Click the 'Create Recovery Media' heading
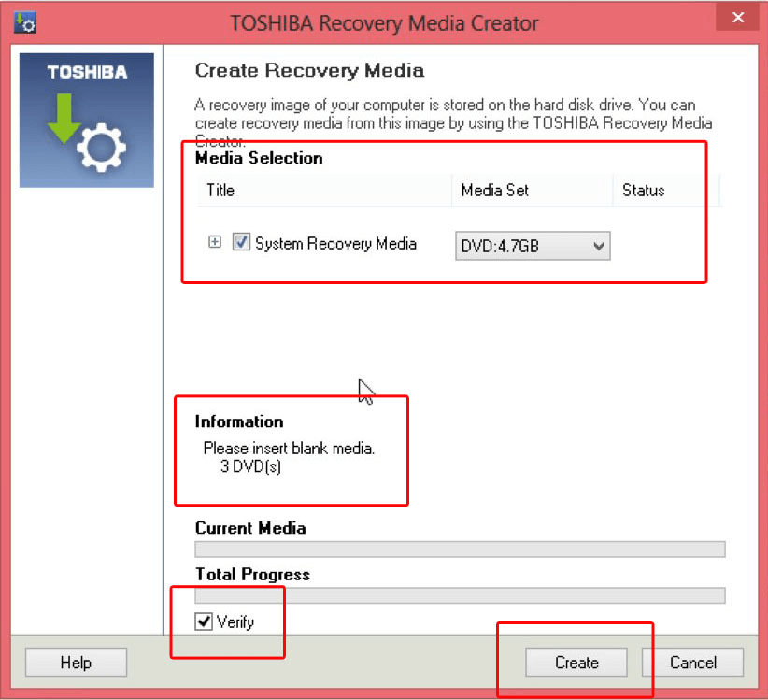The width and height of the screenshot is (768, 700). click(309, 70)
